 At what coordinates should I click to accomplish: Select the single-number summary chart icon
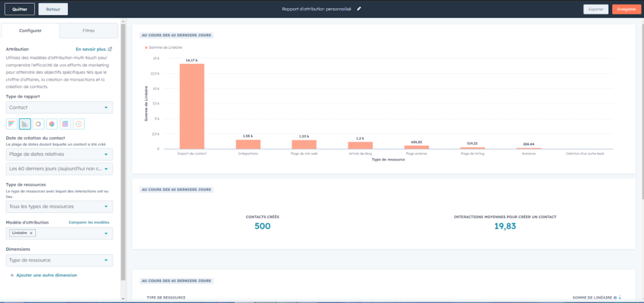tap(79, 124)
